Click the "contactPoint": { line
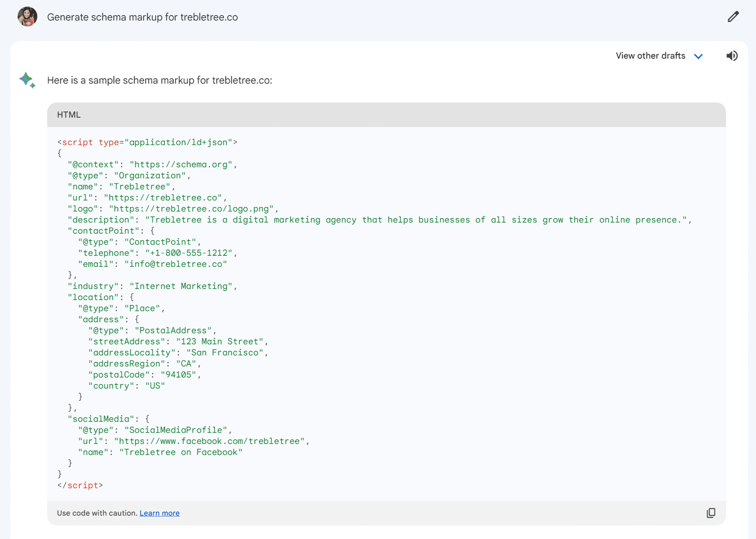 [111, 231]
